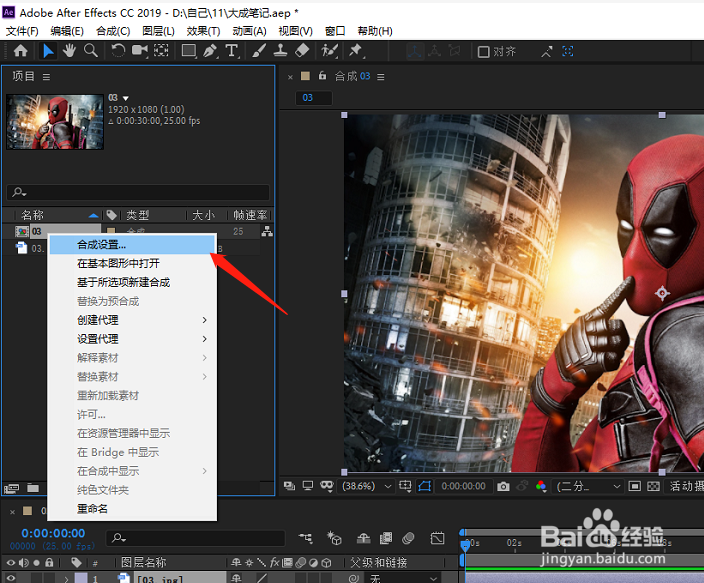Screen dimensions: 704x583
Task: Open the 活动摄像机 view dropdown
Action: [x=686, y=486]
